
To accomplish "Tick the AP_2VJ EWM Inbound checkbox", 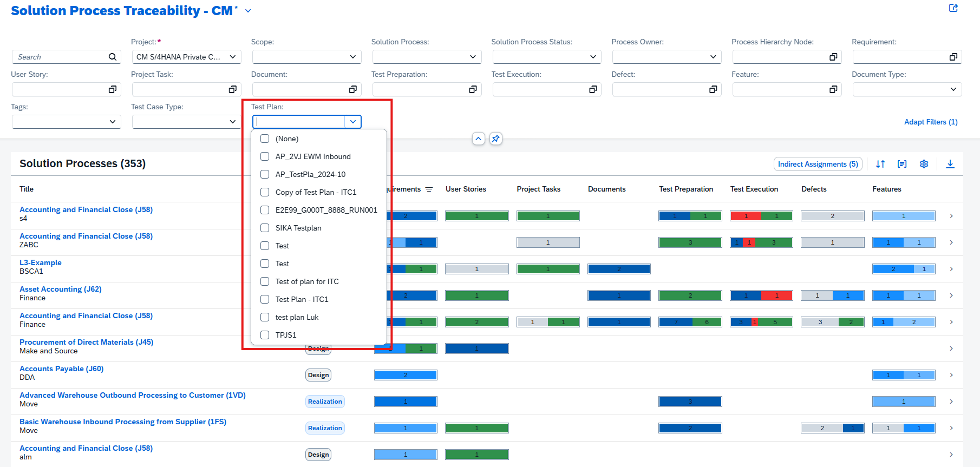I will (x=265, y=156).
